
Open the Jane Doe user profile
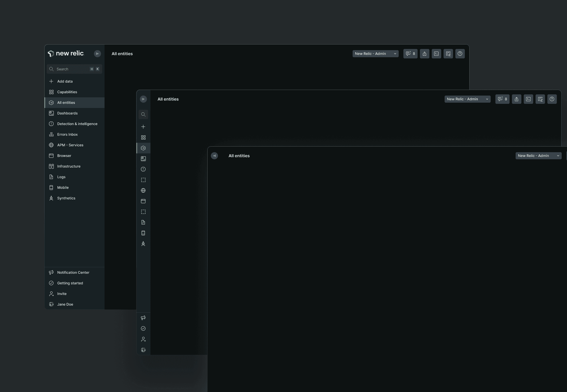point(65,304)
